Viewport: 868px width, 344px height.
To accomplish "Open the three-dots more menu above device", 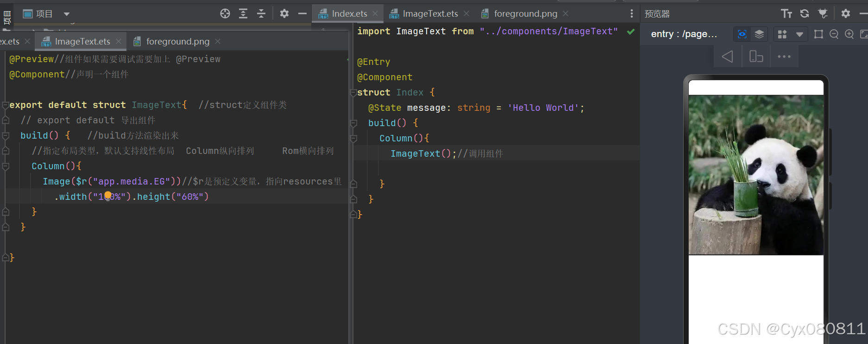I will click(784, 57).
